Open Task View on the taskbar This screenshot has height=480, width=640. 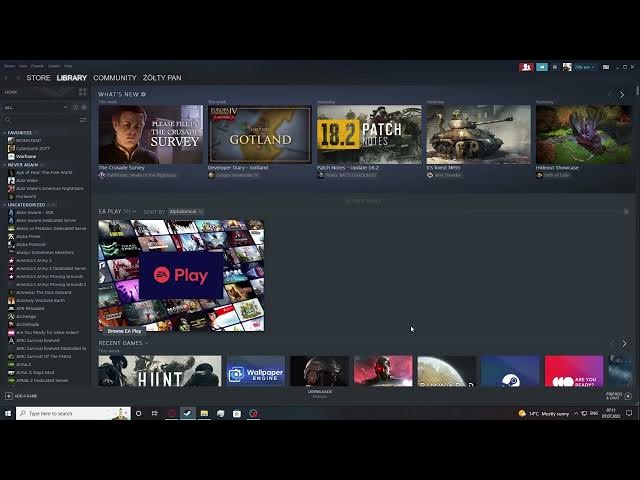[x=155, y=413]
